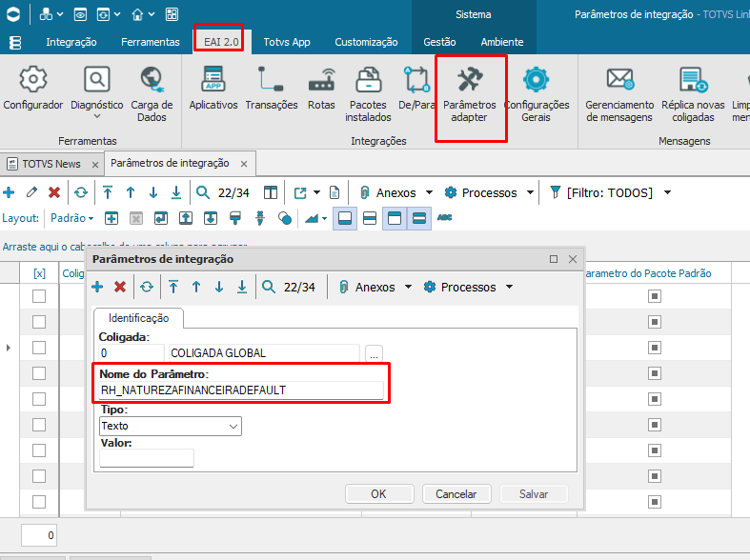This screenshot has width=750, height=560.
Task: Tick the second row checkbox in the grid
Action: click(x=39, y=322)
